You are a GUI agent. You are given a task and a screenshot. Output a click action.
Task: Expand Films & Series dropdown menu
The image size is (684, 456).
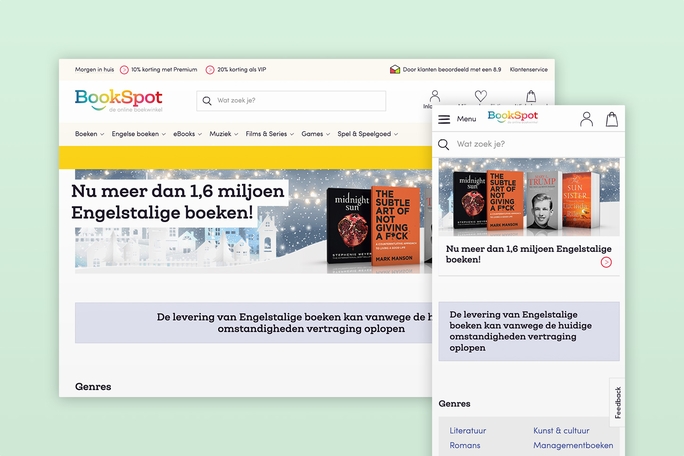point(270,134)
